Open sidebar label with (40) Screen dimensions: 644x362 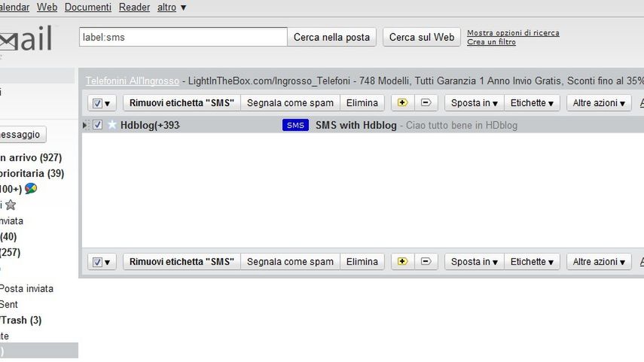8,236
